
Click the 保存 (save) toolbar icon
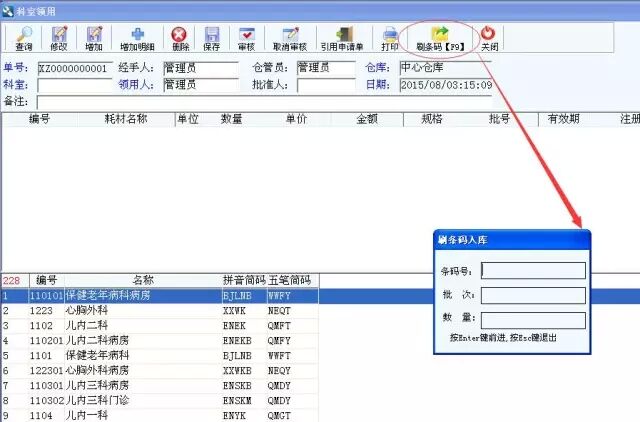pyautogui.click(x=212, y=38)
